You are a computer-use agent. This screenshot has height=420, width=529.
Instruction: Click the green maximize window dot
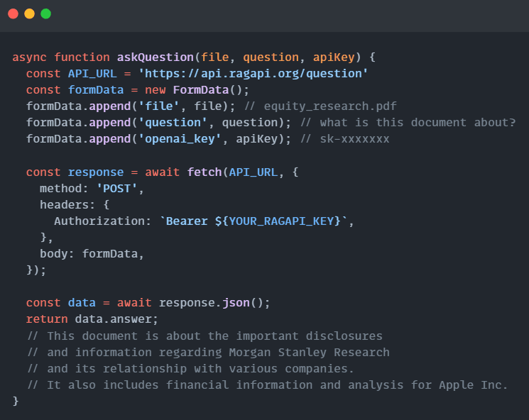(x=46, y=13)
